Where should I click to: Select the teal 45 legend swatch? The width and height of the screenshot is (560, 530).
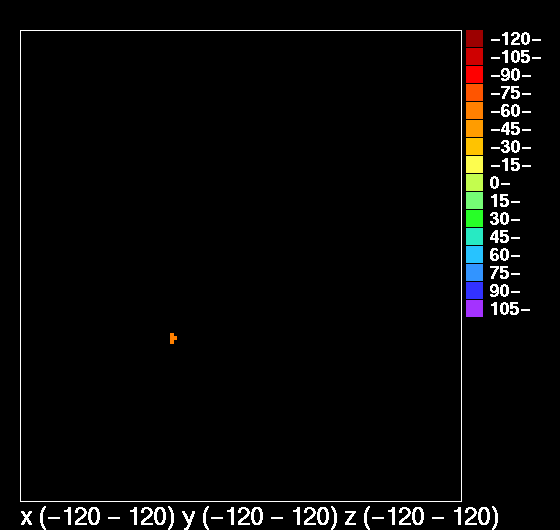click(x=474, y=236)
